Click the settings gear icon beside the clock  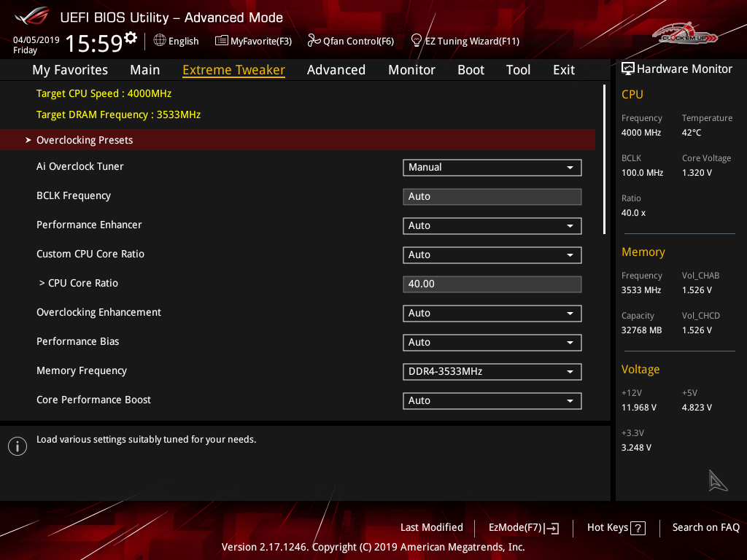[131, 37]
